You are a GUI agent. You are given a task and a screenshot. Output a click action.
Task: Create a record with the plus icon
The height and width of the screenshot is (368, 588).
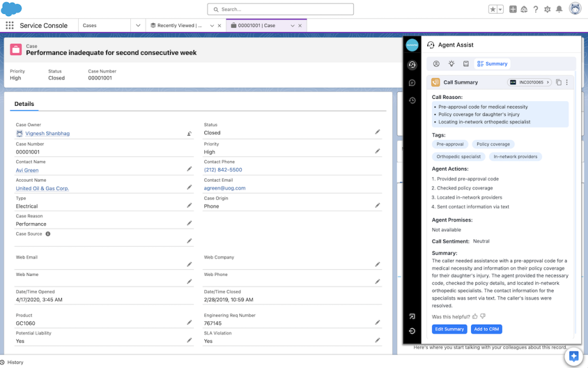click(513, 9)
